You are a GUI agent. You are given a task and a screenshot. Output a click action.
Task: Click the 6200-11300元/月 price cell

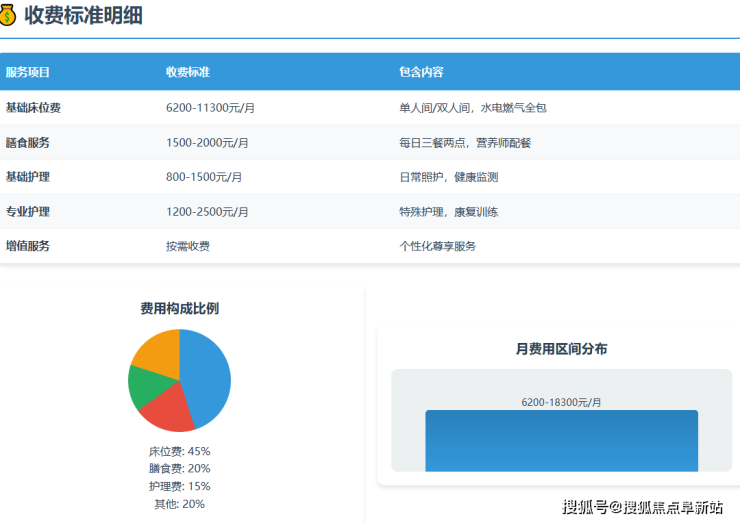click(207, 108)
